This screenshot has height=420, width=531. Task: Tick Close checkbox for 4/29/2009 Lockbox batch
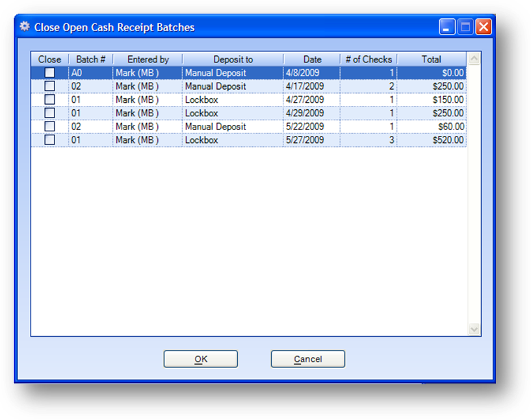point(50,112)
